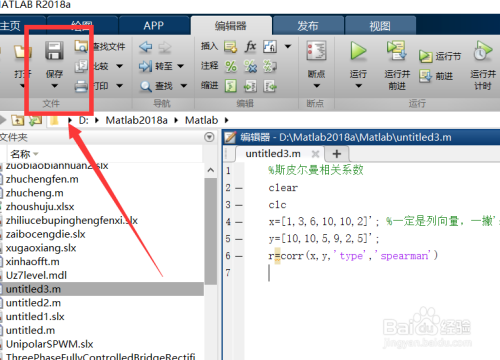Expand the Run dropdown arrow
The image size is (500, 360).
[358, 86]
